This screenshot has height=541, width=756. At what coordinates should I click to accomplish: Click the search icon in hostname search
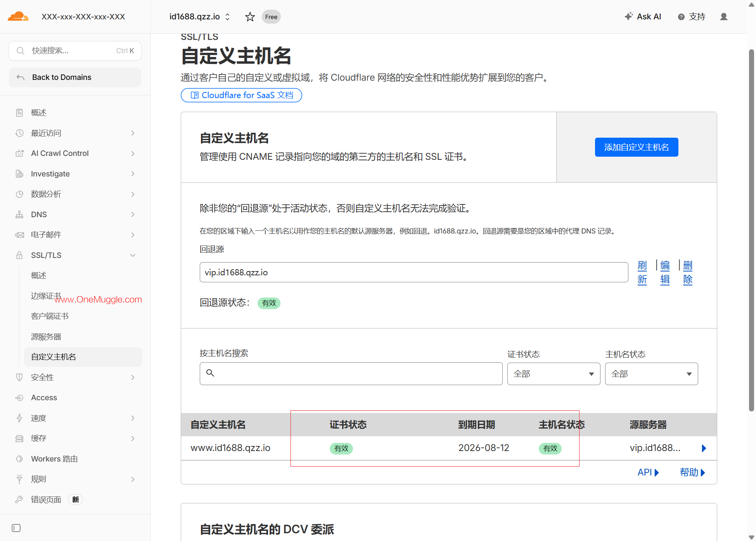[210, 373]
